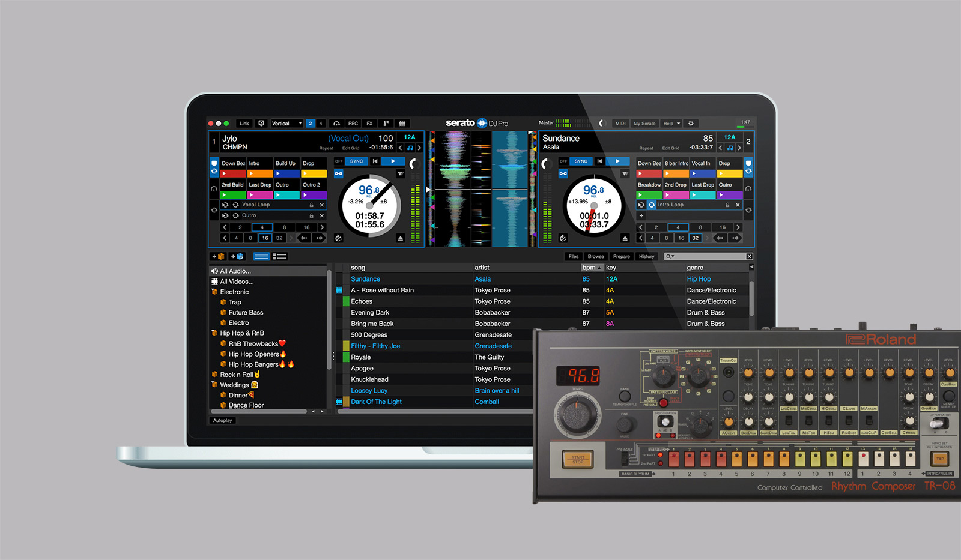Switch to the simple list library view
961x560 pixels.
tap(261, 256)
